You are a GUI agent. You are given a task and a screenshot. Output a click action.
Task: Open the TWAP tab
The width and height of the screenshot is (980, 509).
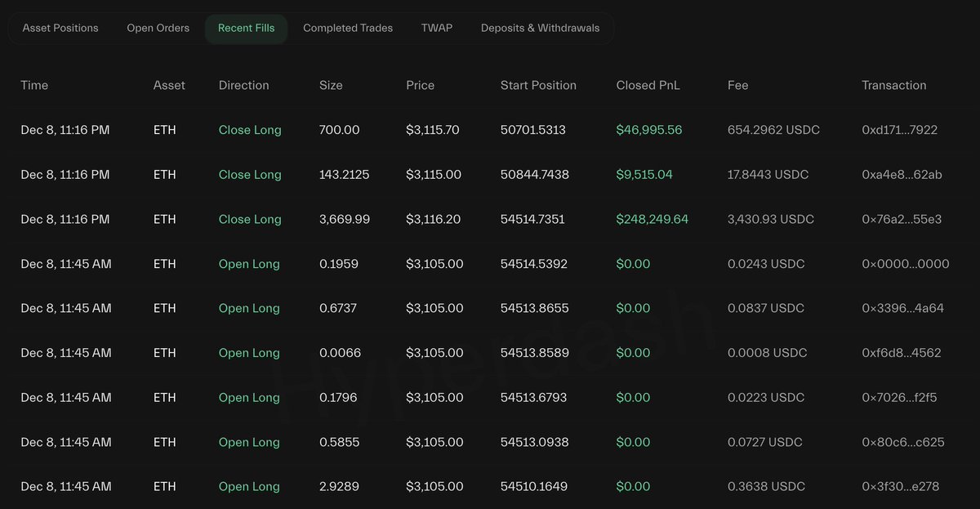tap(436, 28)
